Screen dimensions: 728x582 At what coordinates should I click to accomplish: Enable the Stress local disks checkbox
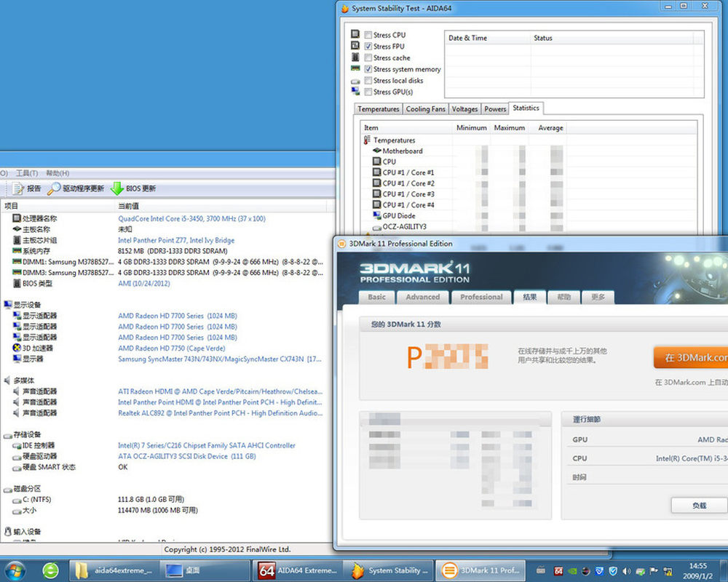(368, 80)
